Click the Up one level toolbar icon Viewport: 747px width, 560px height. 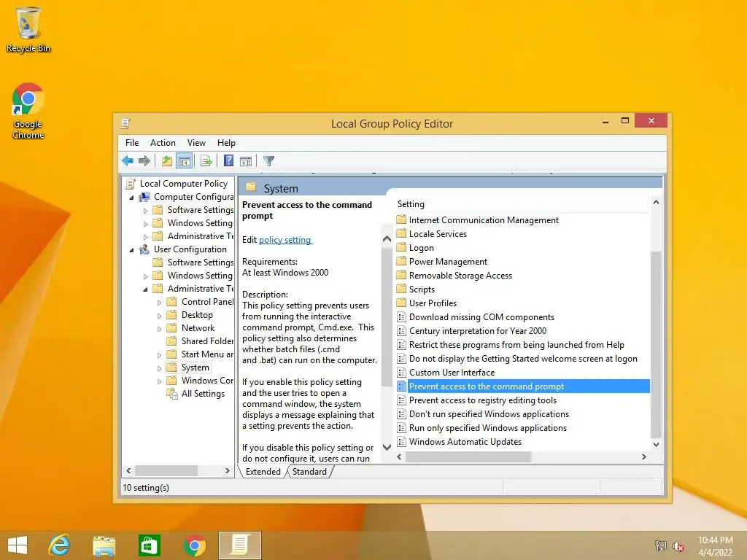tap(167, 161)
